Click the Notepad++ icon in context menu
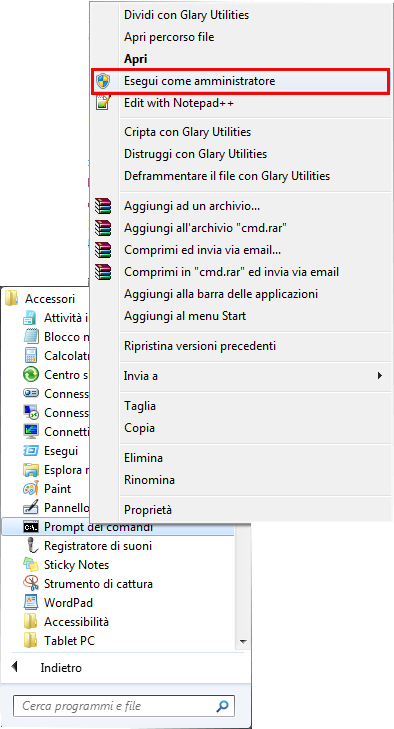The image size is (394, 729). pyautogui.click(x=103, y=103)
